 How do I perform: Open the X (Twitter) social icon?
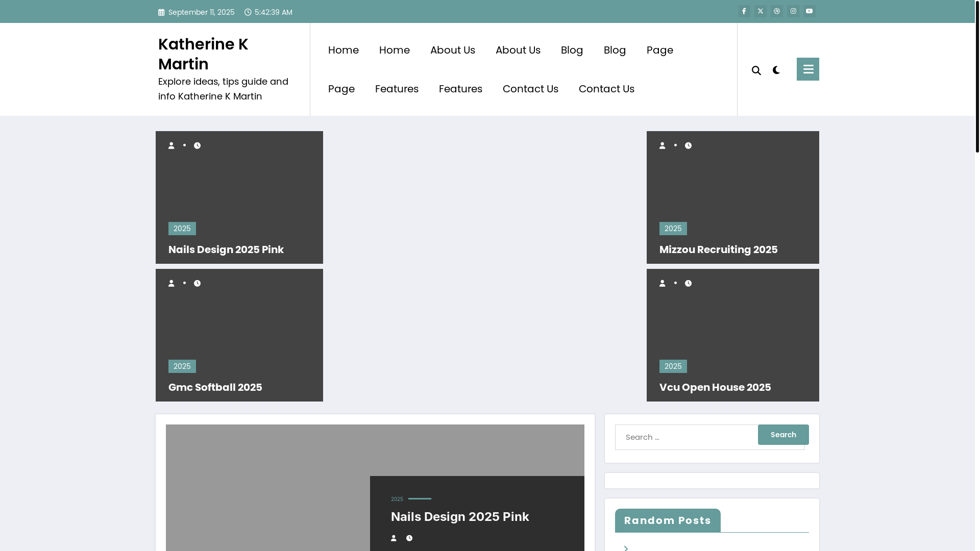761,11
